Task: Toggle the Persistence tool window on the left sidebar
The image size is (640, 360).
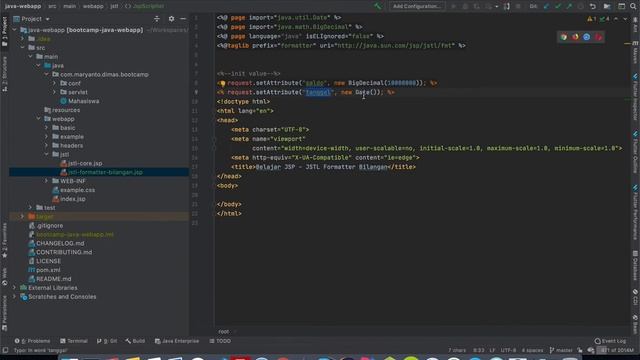Action: pos(4,313)
